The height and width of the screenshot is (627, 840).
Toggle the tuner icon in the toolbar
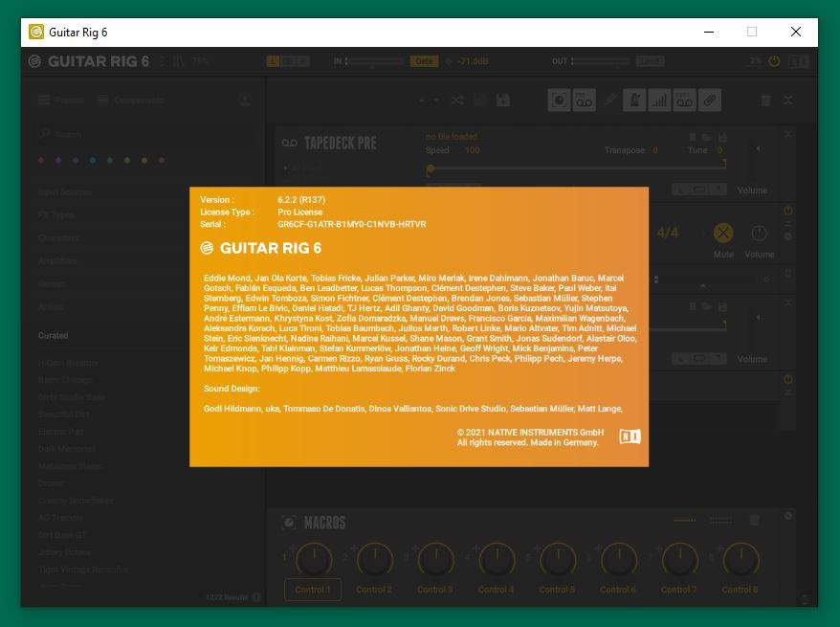pos(609,101)
